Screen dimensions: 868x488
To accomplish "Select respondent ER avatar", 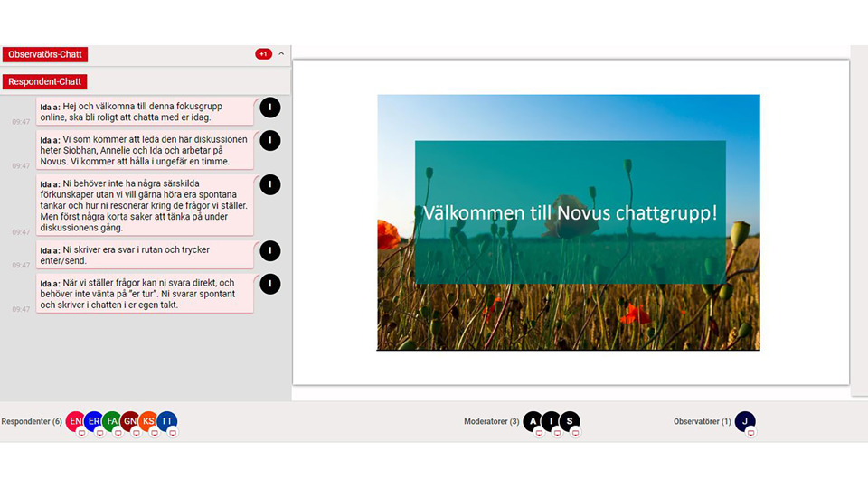I will (x=93, y=421).
